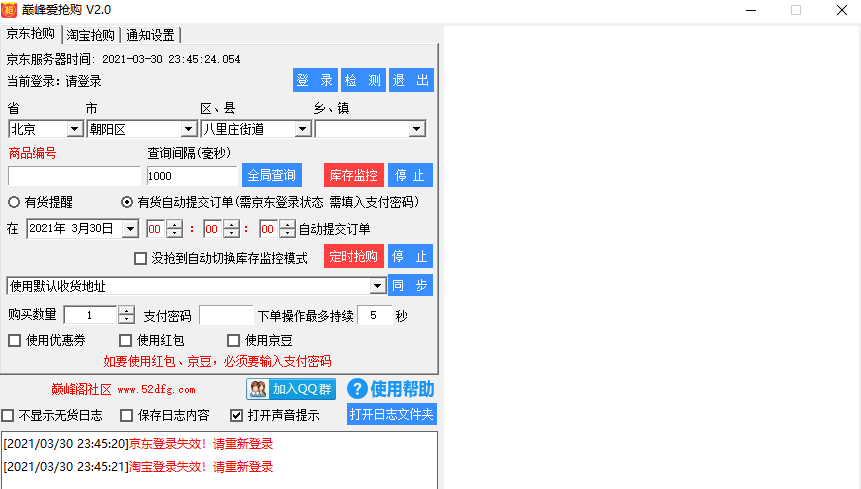Click the 同步 button
861x489 pixels.
click(410, 285)
